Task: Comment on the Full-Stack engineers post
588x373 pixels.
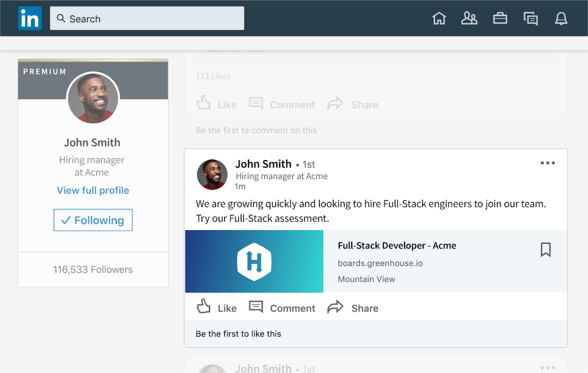Action: [282, 307]
